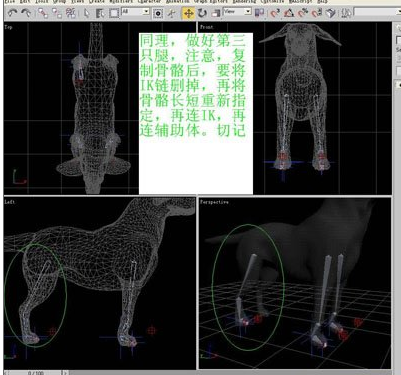Toggle the Percent Snap icon
This screenshot has width=401, height=375.
click(x=303, y=13)
